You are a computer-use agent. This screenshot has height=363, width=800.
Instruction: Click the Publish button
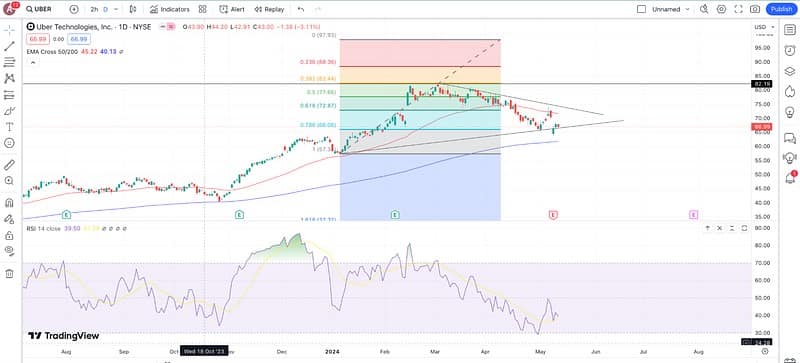[781, 9]
